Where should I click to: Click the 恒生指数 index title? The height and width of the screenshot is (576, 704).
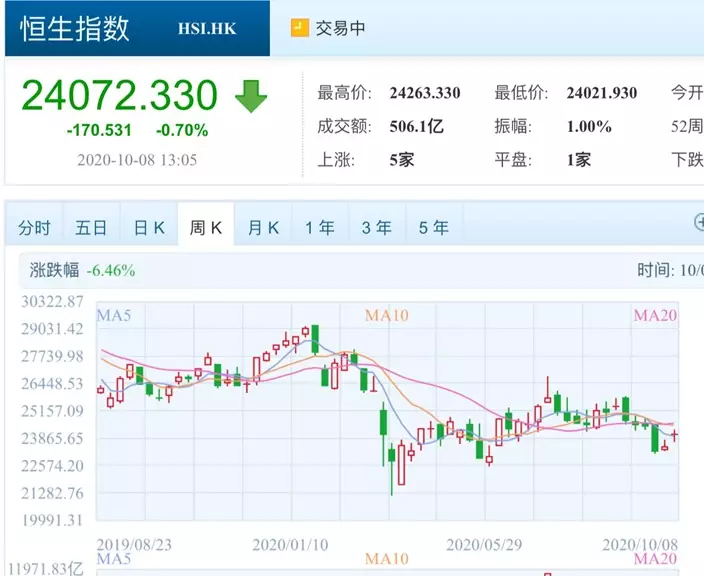click(x=75, y=28)
